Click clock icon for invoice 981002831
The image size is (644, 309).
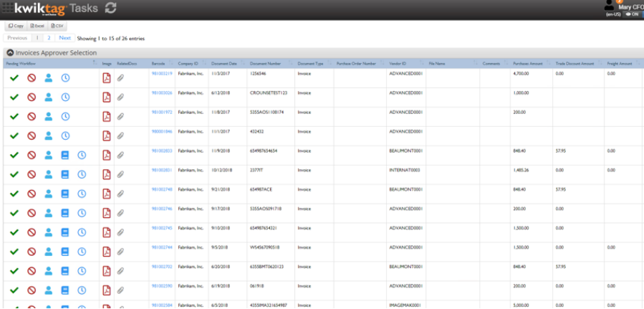(x=82, y=174)
